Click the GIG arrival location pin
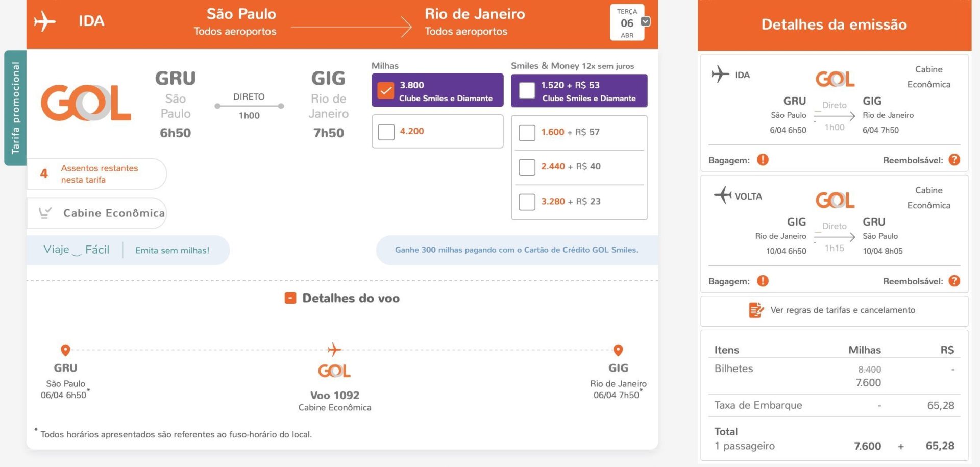Screen dimensions: 980x467 coord(618,350)
